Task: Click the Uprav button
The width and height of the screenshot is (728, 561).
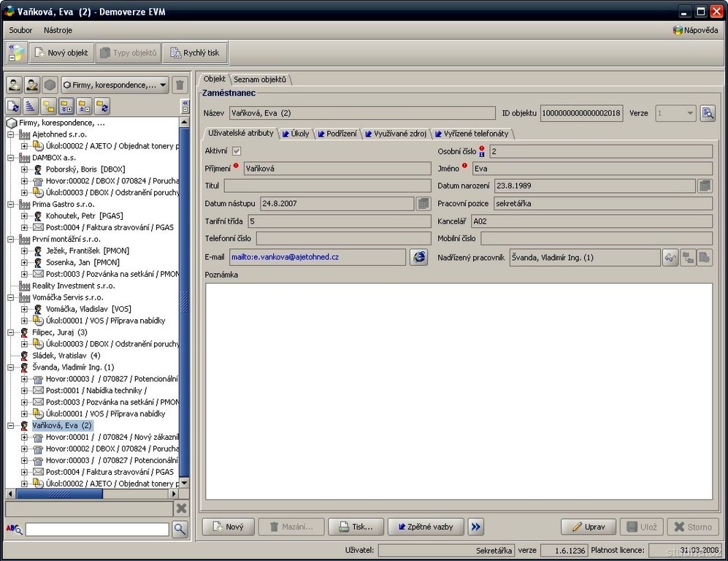Action: (x=589, y=527)
